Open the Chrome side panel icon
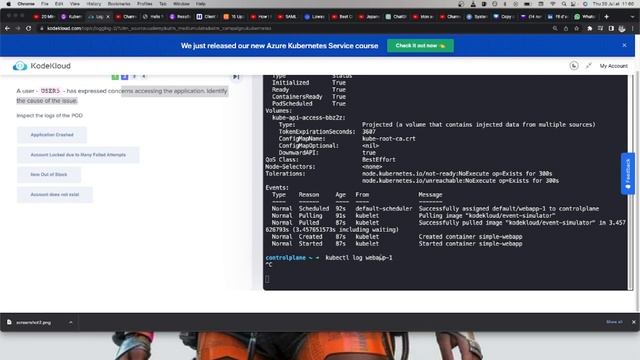Screen dimensions: 640x360 tap(611, 29)
